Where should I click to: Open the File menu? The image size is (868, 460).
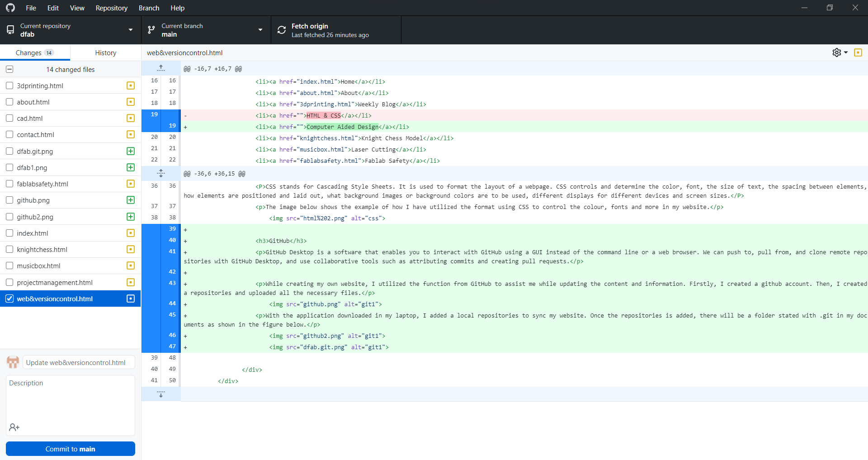tap(31, 8)
